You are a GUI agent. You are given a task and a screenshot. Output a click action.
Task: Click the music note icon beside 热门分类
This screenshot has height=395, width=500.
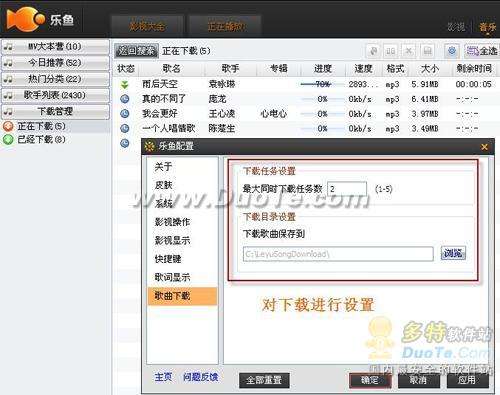click(9, 79)
